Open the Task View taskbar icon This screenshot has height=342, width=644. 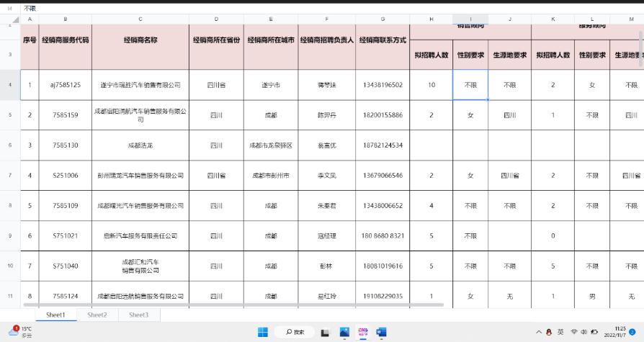pyautogui.click(x=326, y=332)
